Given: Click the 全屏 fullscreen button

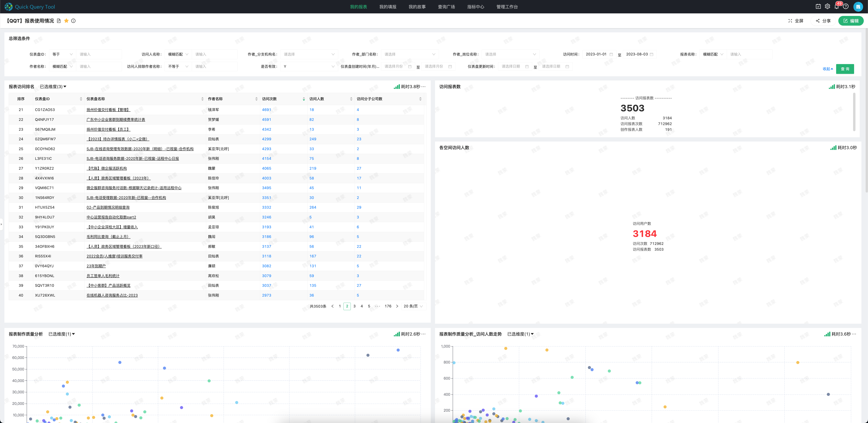Looking at the screenshot, I should pyautogui.click(x=796, y=21).
